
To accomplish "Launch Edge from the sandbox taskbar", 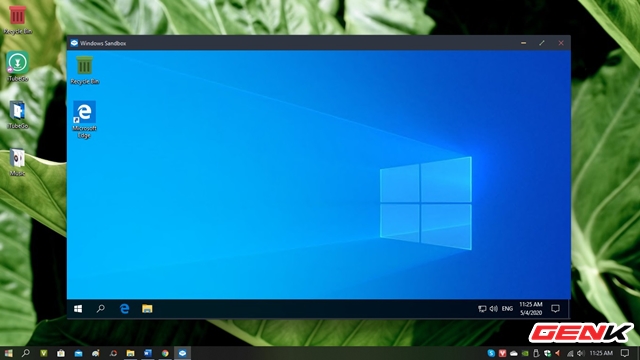I will click(x=124, y=309).
